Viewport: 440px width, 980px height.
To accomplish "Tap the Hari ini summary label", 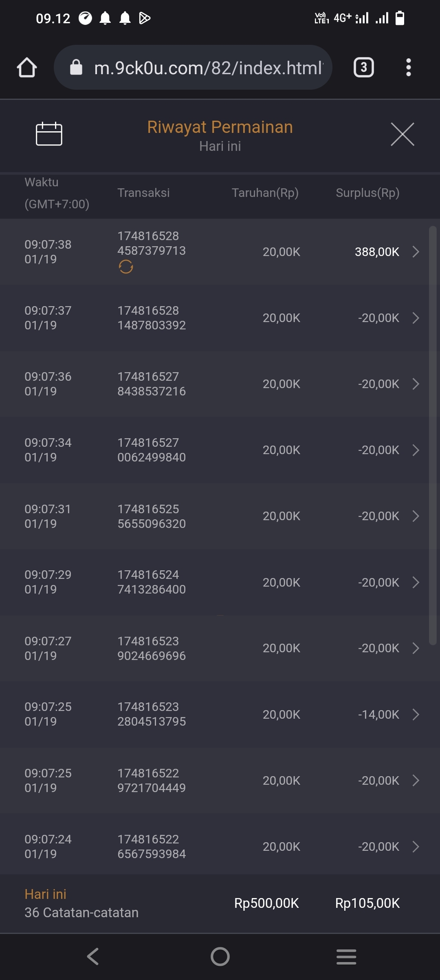I will pyautogui.click(x=45, y=894).
